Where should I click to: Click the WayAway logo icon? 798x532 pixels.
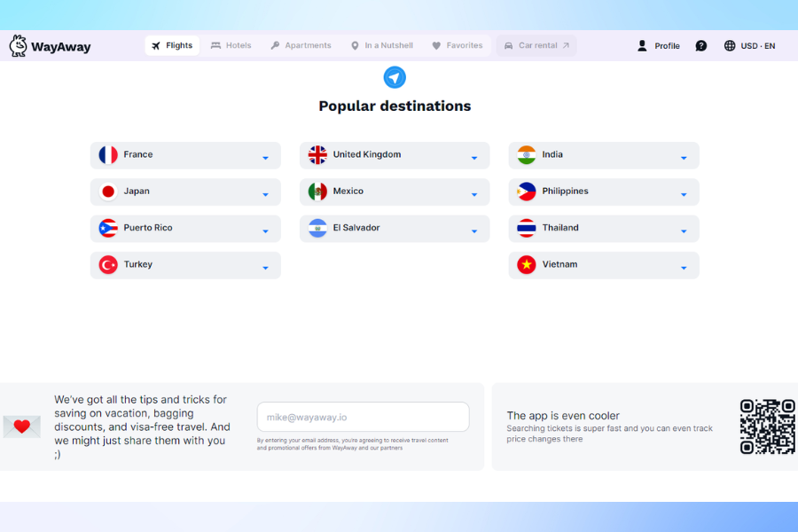18,46
